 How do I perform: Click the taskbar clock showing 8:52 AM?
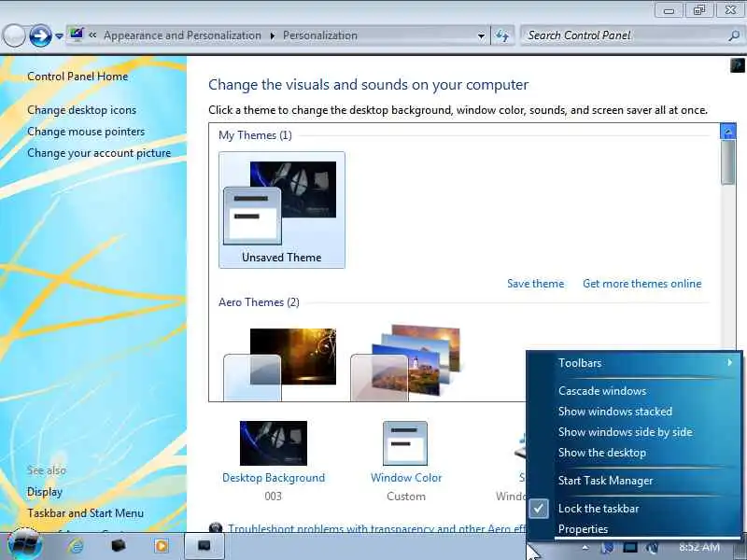point(699,547)
